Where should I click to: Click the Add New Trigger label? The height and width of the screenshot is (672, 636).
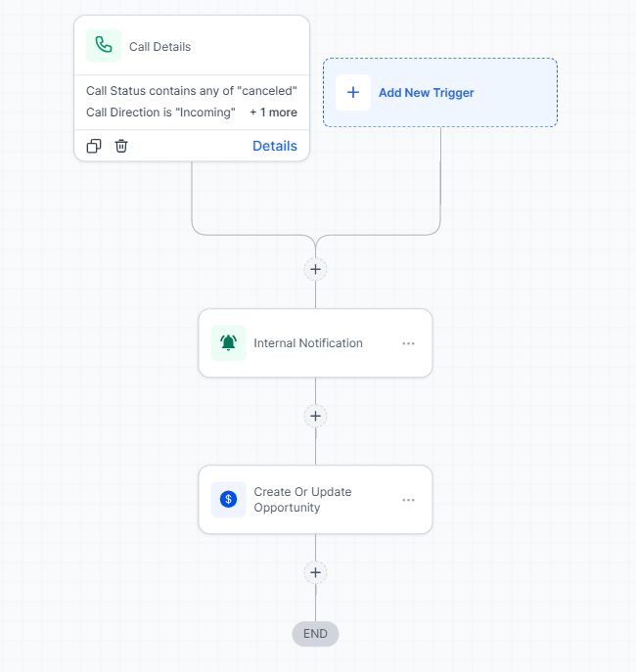[x=427, y=93]
